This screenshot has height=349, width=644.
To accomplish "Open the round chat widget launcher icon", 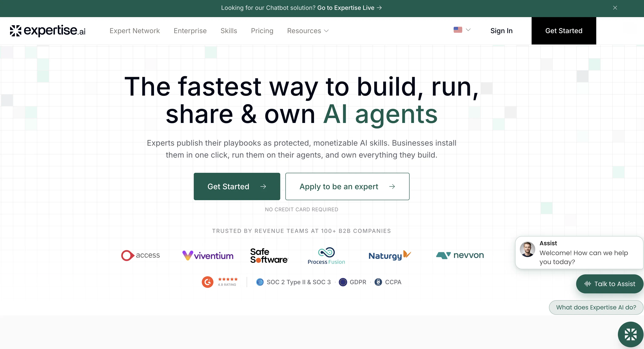I will pyautogui.click(x=631, y=334).
